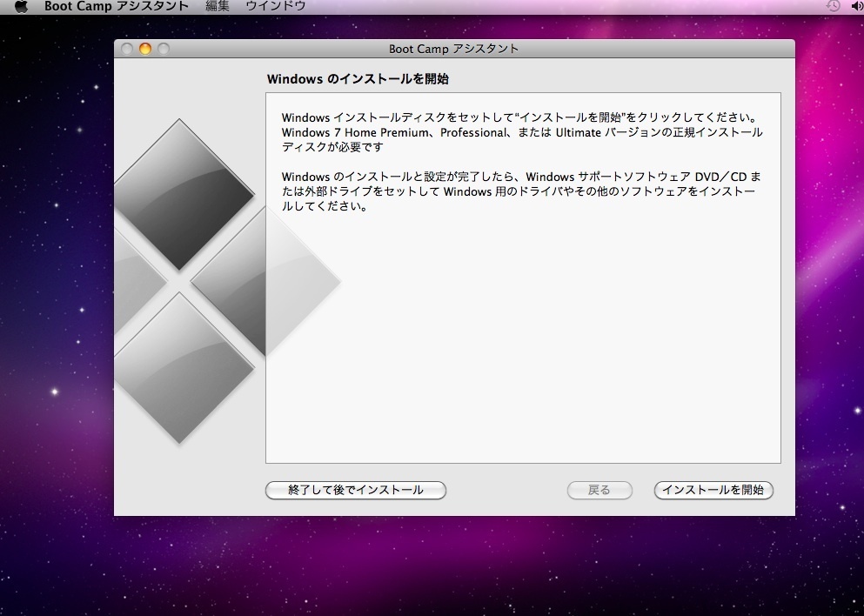Open the 編集 menu
This screenshot has width=864, height=616.
coord(218,6)
